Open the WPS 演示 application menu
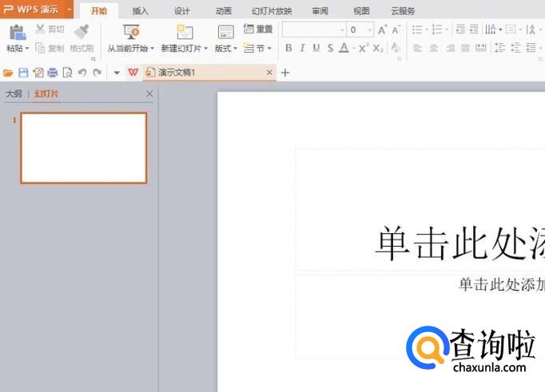Image resolution: width=545 pixels, height=392 pixels. (x=37, y=9)
